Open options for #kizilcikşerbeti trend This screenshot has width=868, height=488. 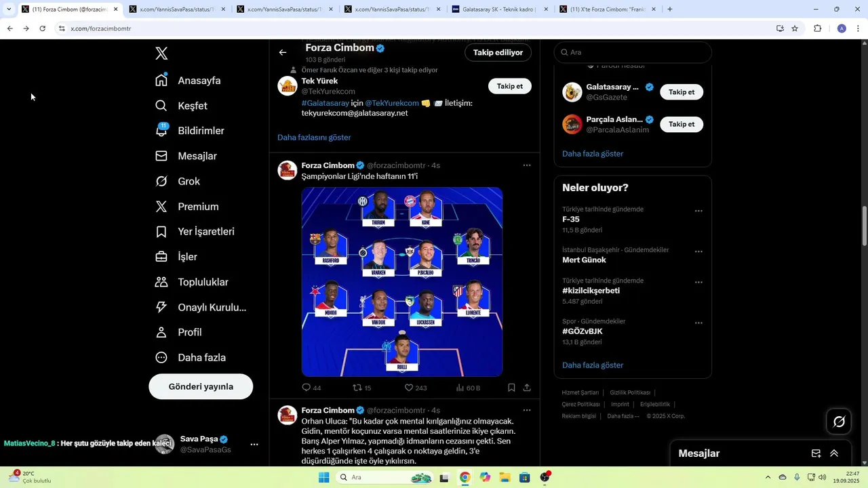point(698,282)
